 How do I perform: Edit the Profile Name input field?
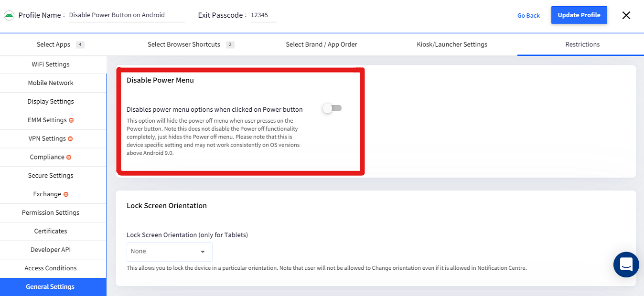click(126, 15)
